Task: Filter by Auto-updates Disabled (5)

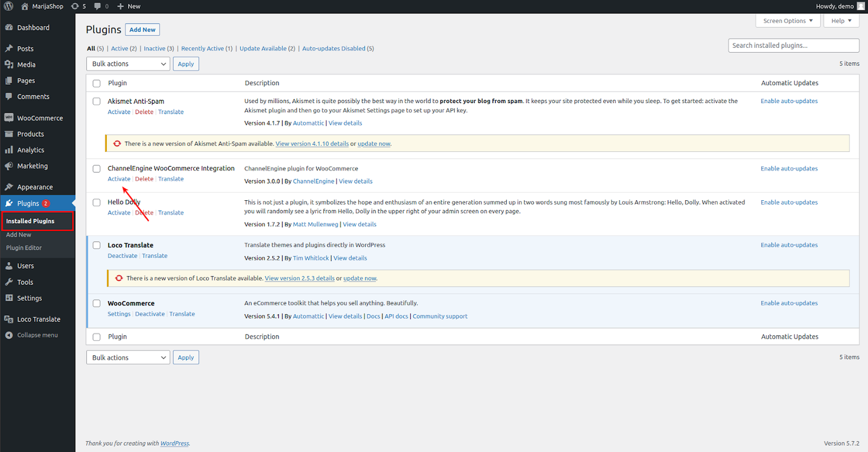Action: (x=338, y=48)
